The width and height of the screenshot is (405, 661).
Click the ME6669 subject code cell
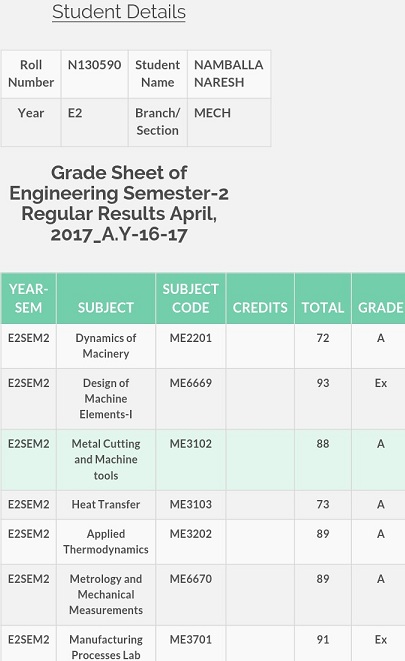click(x=190, y=399)
